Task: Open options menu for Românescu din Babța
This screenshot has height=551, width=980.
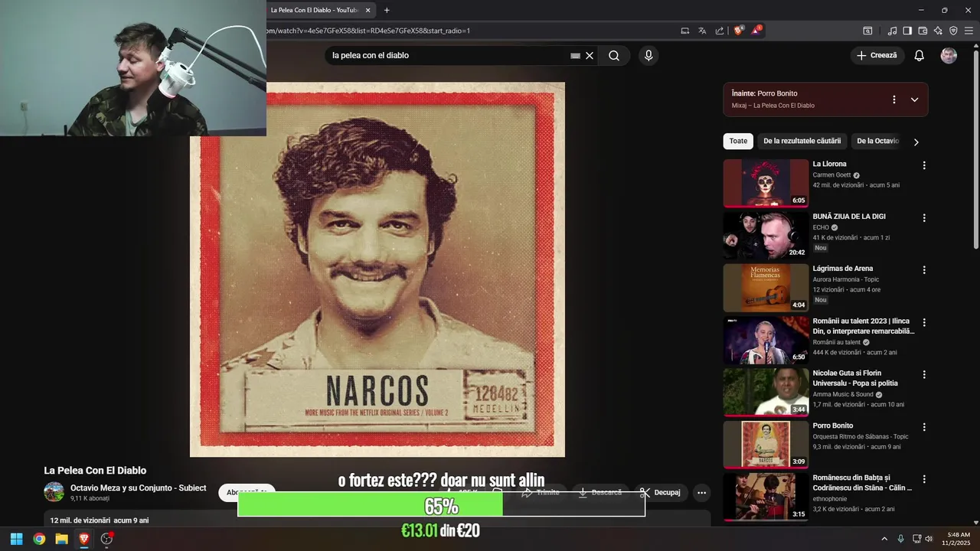Action: click(924, 479)
